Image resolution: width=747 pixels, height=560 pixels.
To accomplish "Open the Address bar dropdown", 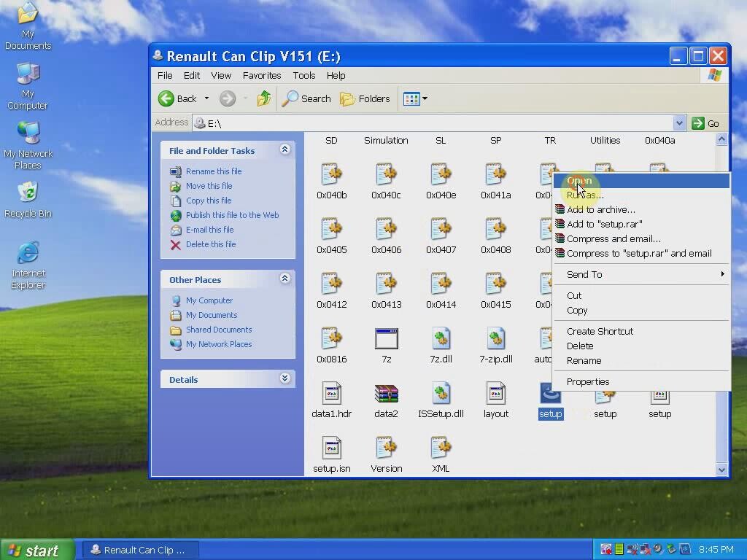I will [679, 122].
